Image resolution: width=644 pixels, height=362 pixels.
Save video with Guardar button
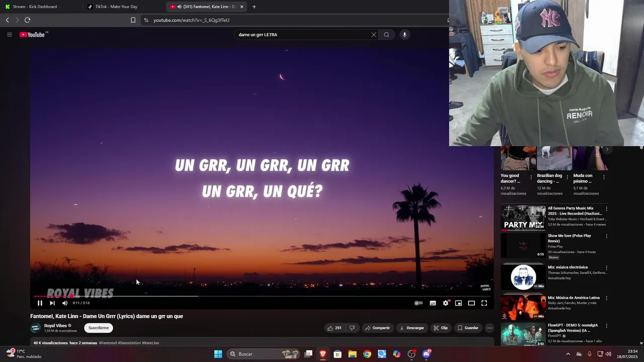click(x=468, y=328)
